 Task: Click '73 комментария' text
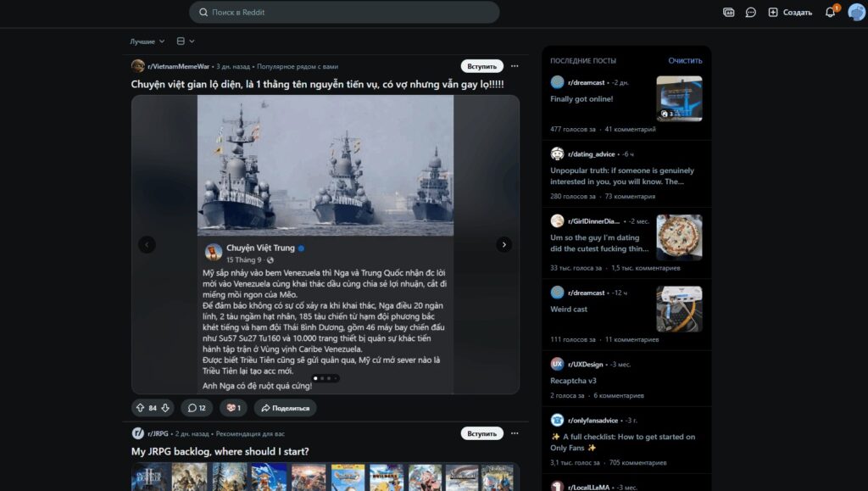click(x=630, y=197)
